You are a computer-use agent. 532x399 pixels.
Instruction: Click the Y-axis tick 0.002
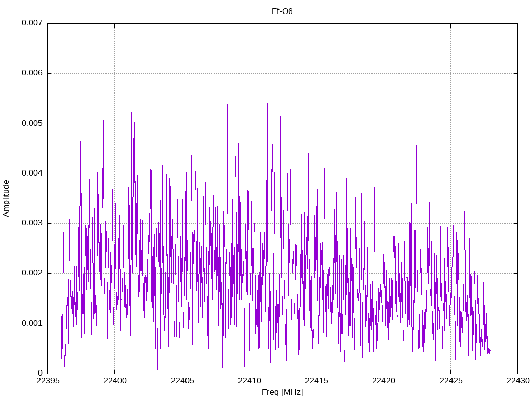pos(32,273)
